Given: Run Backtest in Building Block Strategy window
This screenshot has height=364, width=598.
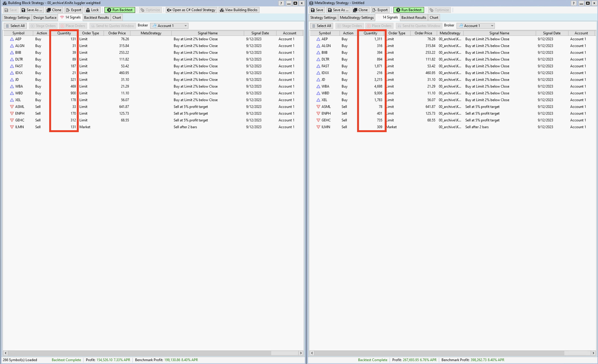Looking at the screenshot, I should coord(120,10).
